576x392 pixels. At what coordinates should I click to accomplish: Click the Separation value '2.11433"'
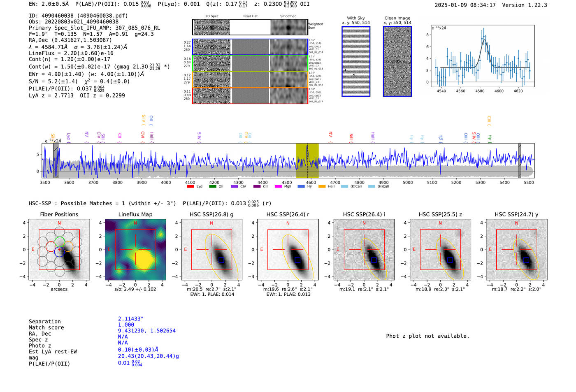(x=131, y=319)
